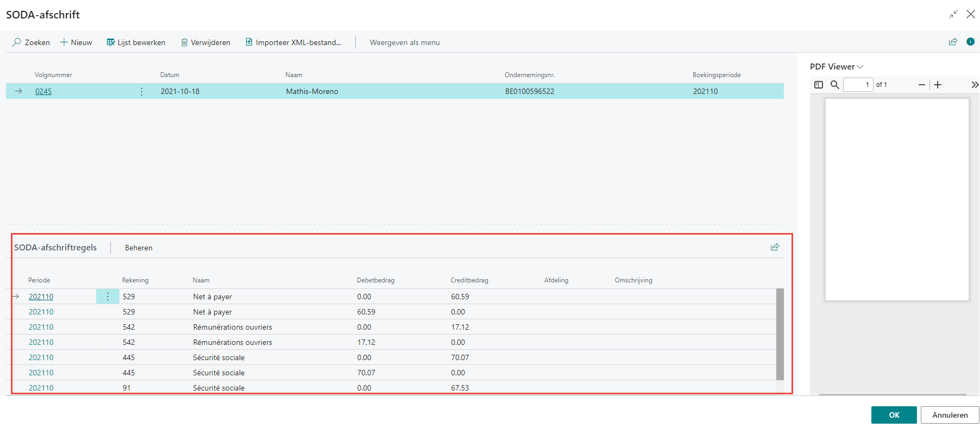Zoom in on the PDF document
Image resolution: width=980 pixels, height=428 pixels.
(x=938, y=85)
